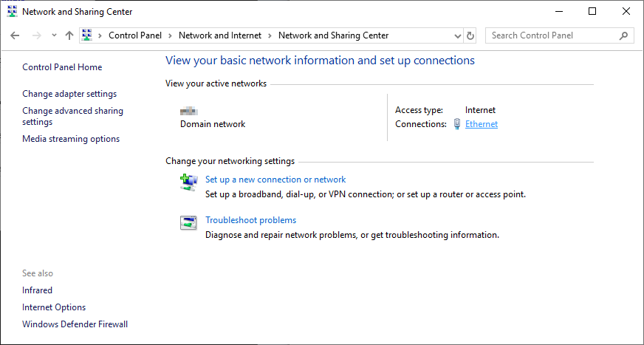
Task: Open Change advanced sharing settings
Action: (72, 117)
